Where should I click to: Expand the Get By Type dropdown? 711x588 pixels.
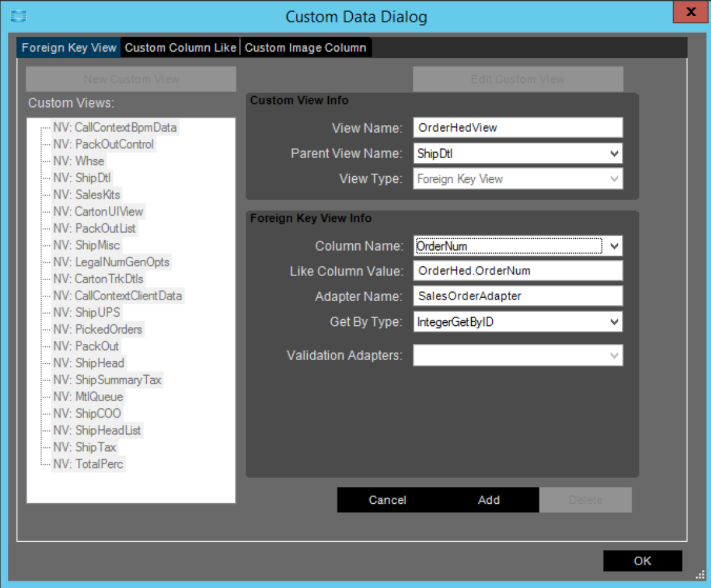pyautogui.click(x=614, y=322)
